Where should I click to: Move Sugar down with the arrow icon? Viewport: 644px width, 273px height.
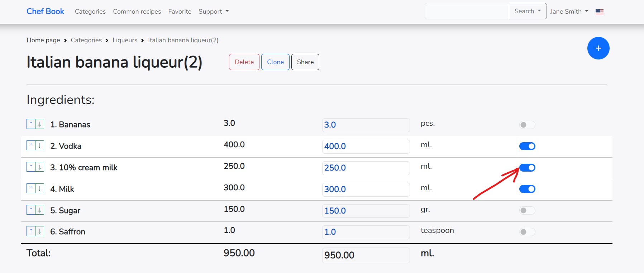(40, 210)
